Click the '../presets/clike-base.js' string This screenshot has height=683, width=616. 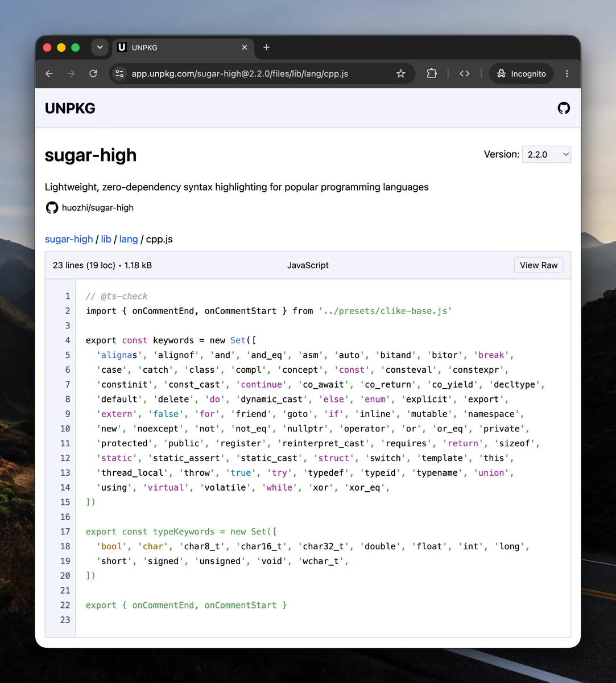pyautogui.click(x=385, y=311)
